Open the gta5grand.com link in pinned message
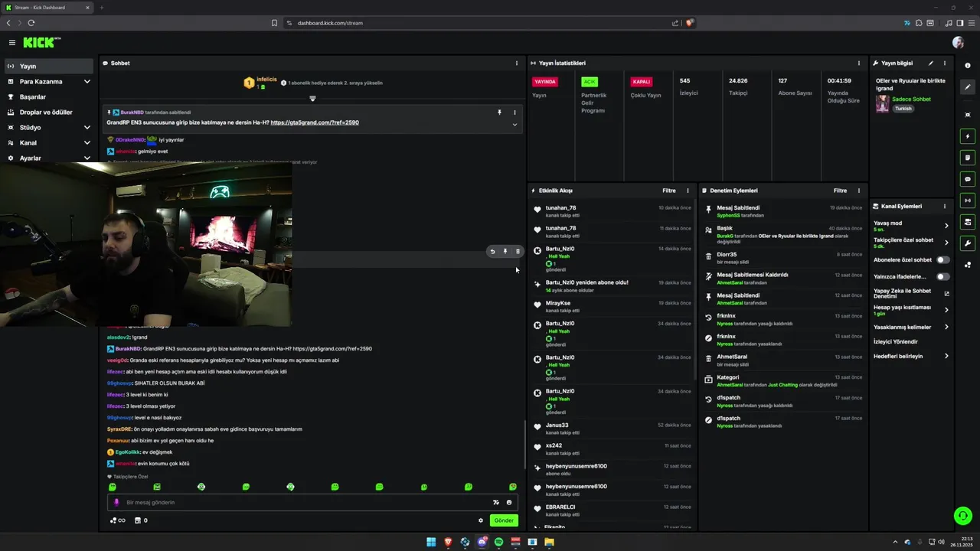The image size is (980, 551). [x=315, y=122]
